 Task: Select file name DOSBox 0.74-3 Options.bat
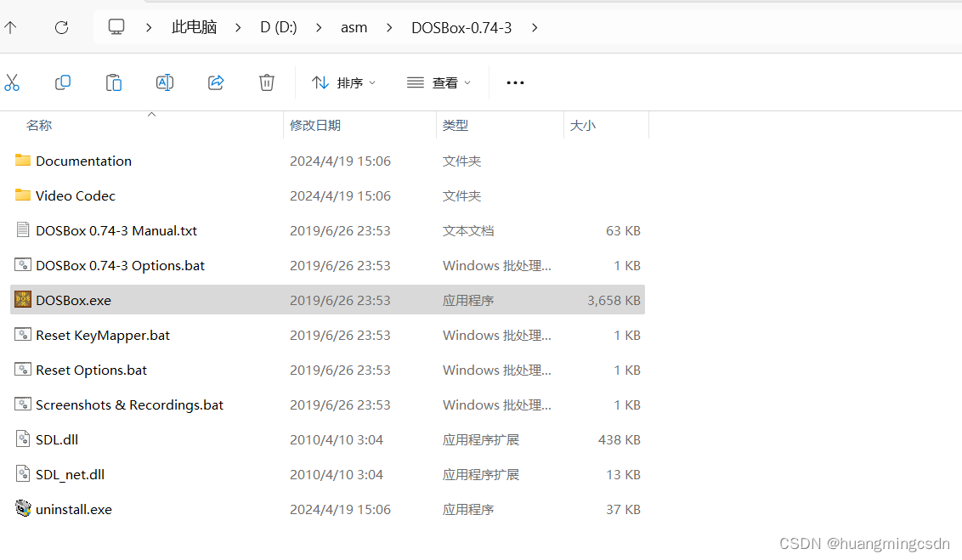tap(121, 266)
